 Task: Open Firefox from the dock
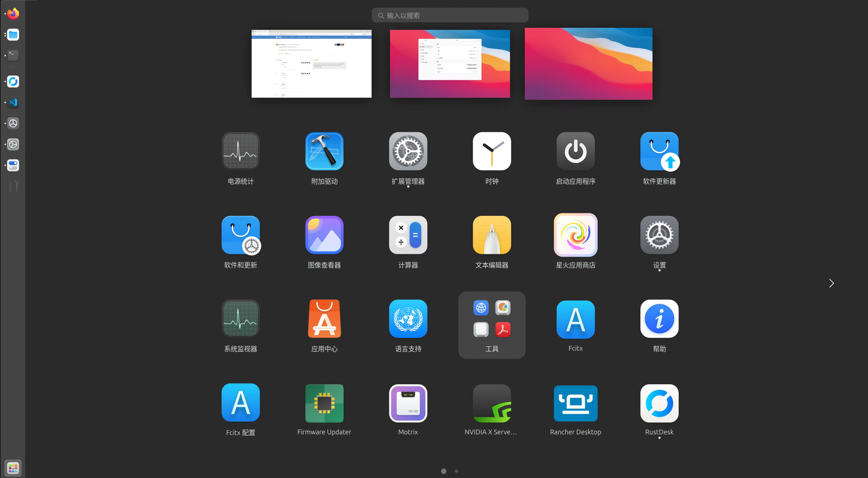point(13,14)
